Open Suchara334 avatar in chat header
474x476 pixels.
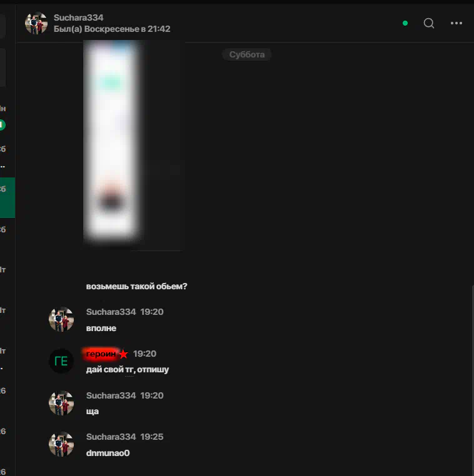pos(36,23)
